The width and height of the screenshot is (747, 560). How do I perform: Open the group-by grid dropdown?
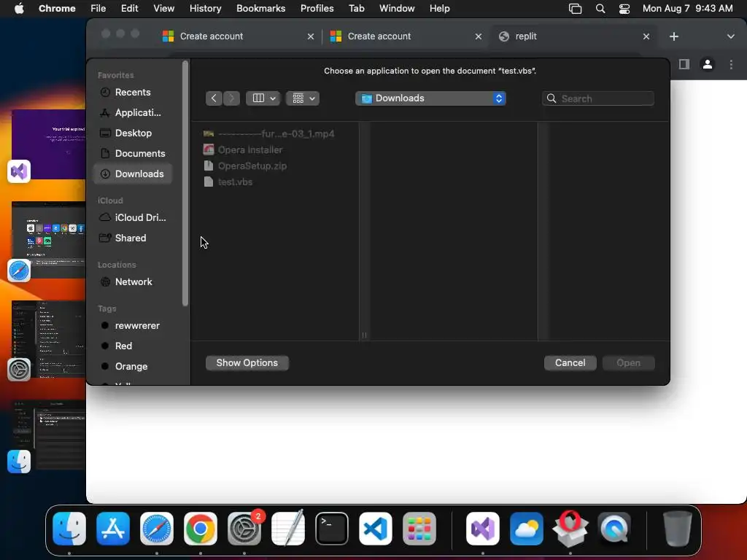point(303,98)
